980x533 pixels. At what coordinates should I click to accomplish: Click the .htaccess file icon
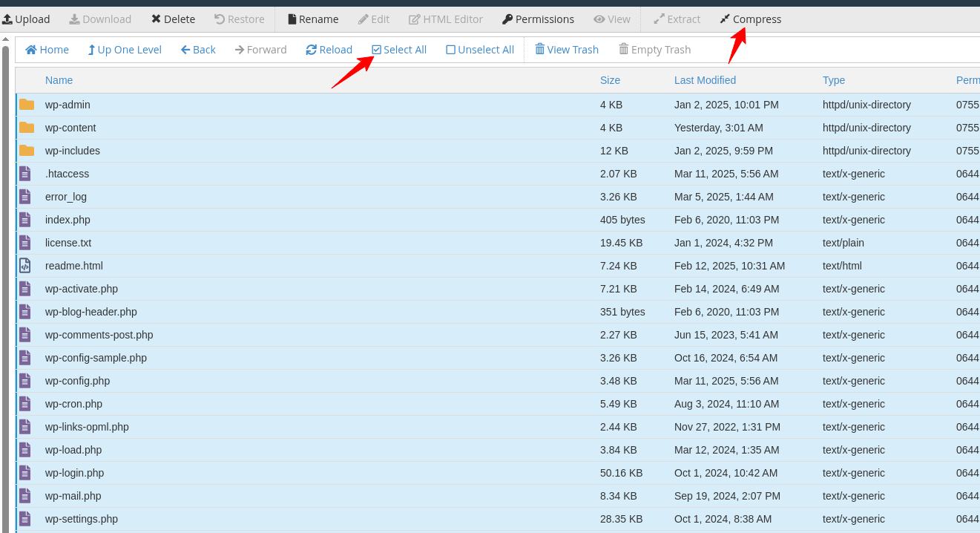(25, 174)
